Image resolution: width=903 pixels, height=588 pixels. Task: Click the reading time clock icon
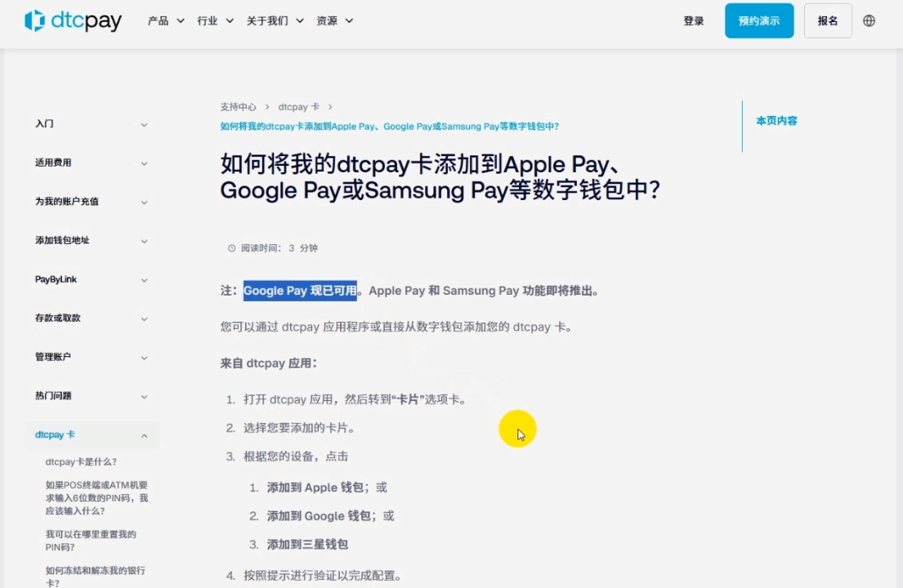pyautogui.click(x=231, y=248)
